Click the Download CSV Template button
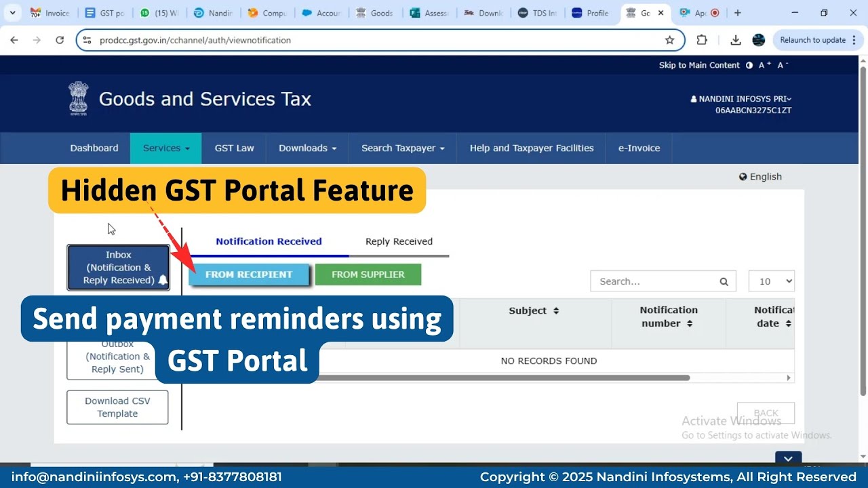This screenshot has height=488, width=868. [117, 407]
